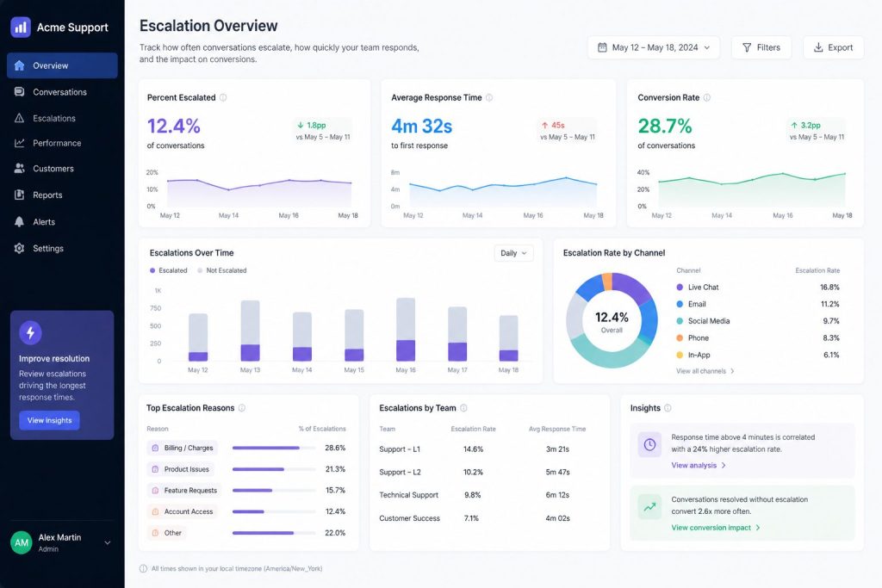Click the AM user avatar

pyautogui.click(x=22, y=542)
